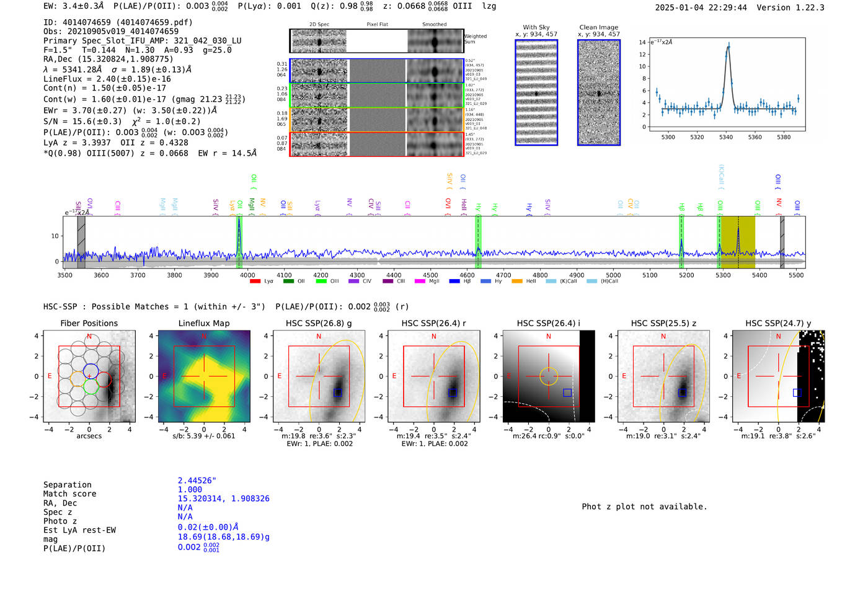Click the Obs: 20210905v019_4014074659 line

(x=111, y=31)
